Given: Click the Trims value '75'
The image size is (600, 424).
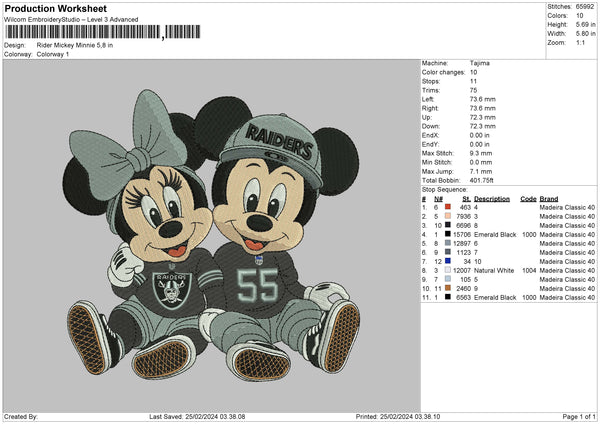Looking at the screenshot, I should (x=473, y=90).
